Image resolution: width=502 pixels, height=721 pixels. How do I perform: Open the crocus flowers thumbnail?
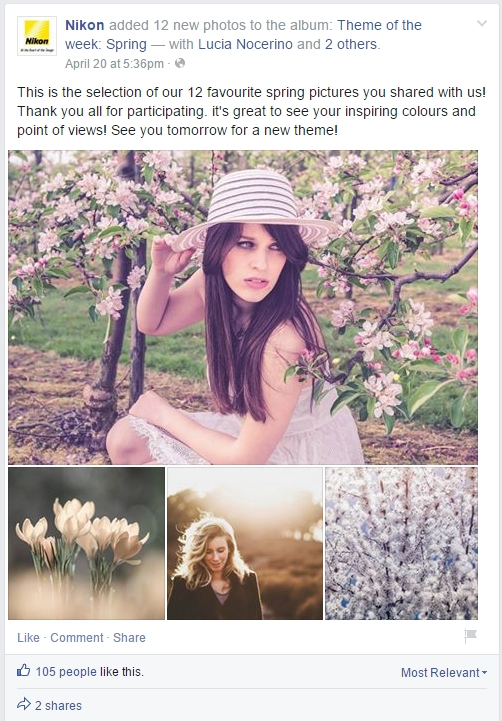[x=86, y=544]
